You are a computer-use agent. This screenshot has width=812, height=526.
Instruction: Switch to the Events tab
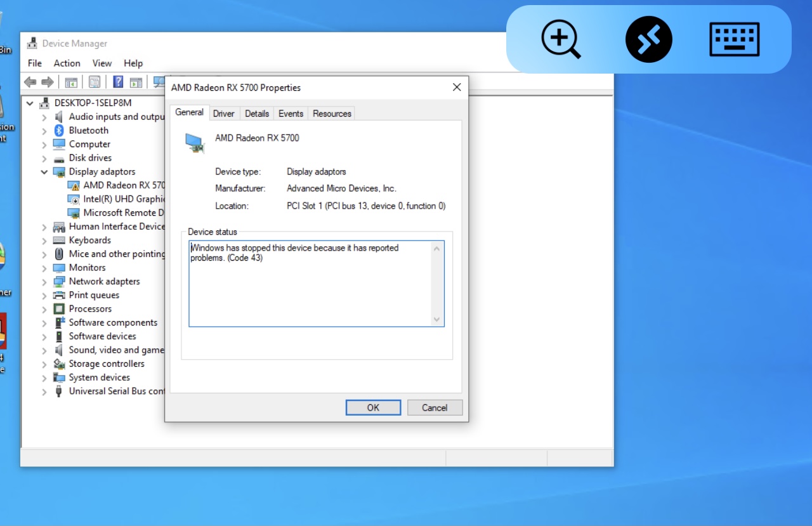291,114
